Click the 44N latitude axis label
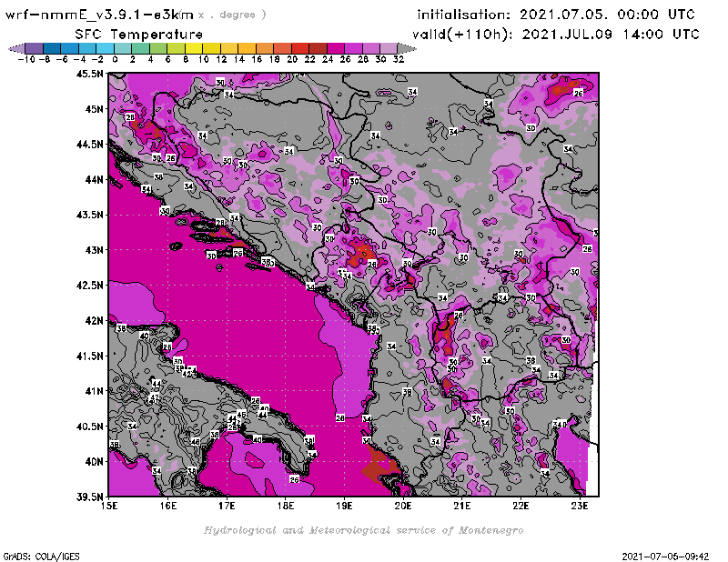 94,179
